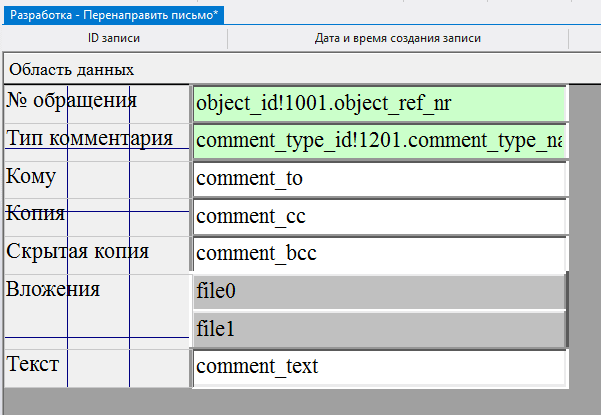Select the 'Область данных' section band
The image size is (601, 415).
(72, 70)
